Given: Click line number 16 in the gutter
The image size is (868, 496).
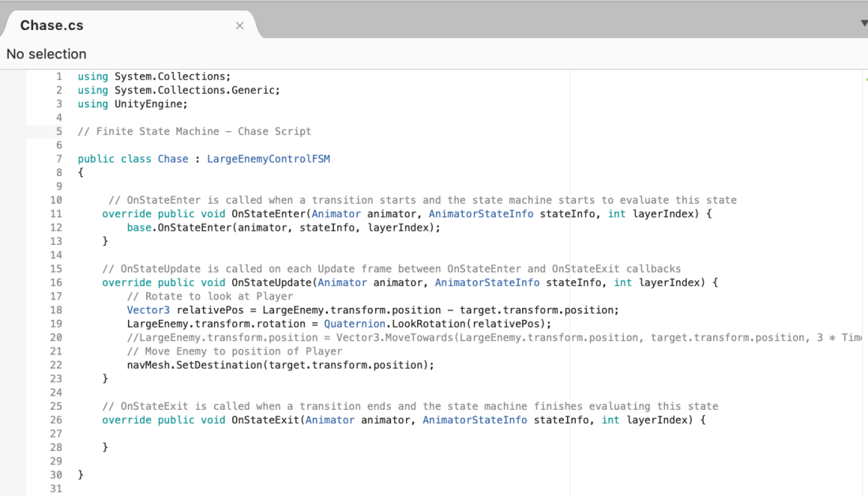Looking at the screenshot, I should coord(56,283).
